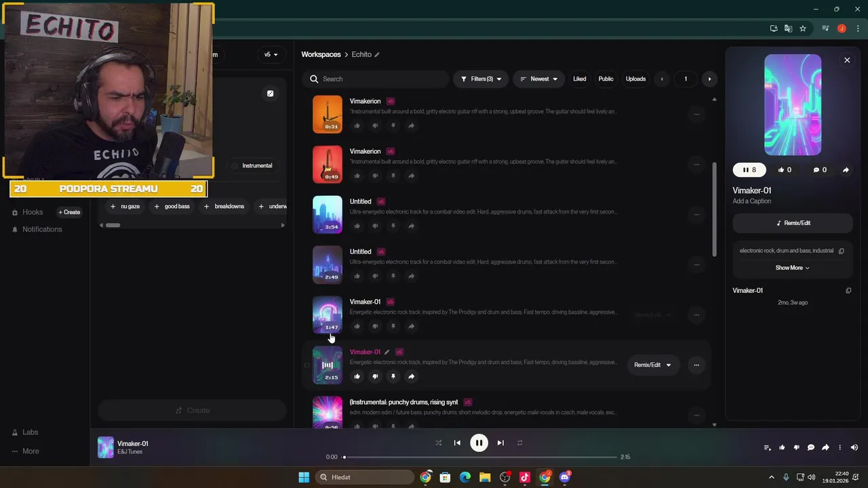
Task: Go to Workspaces breadcrumb
Action: pos(321,54)
